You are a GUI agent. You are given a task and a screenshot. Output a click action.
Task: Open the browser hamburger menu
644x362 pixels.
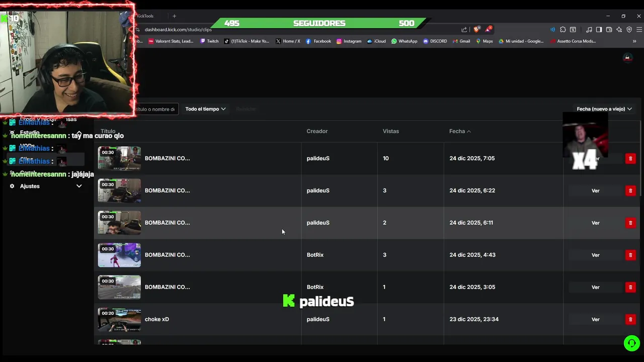pyautogui.click(x=639, y=30)
